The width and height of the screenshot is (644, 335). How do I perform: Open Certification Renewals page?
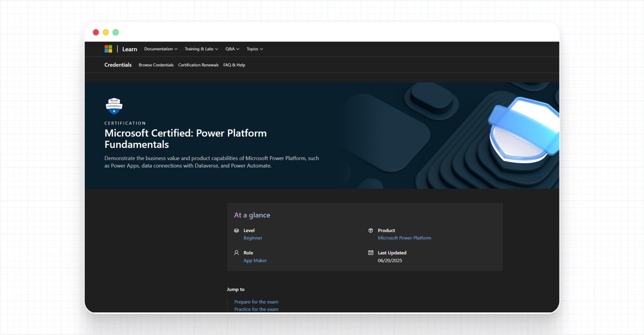point(199,65)
